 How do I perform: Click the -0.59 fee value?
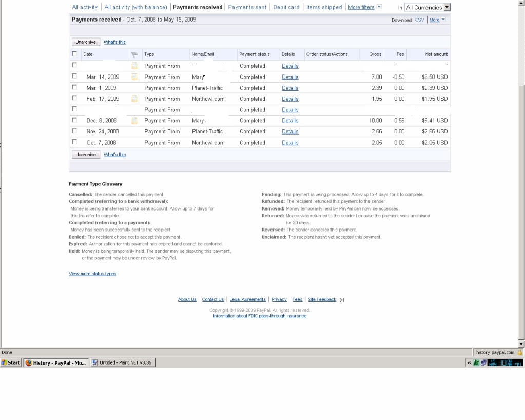tap(398, 121)
